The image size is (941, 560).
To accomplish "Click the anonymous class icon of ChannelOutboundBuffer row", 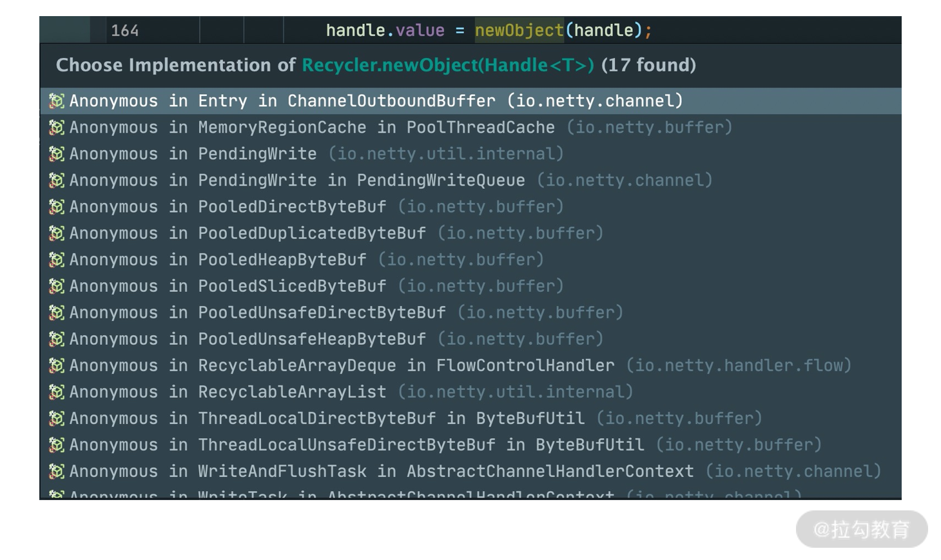I will (x=57, y=101).
